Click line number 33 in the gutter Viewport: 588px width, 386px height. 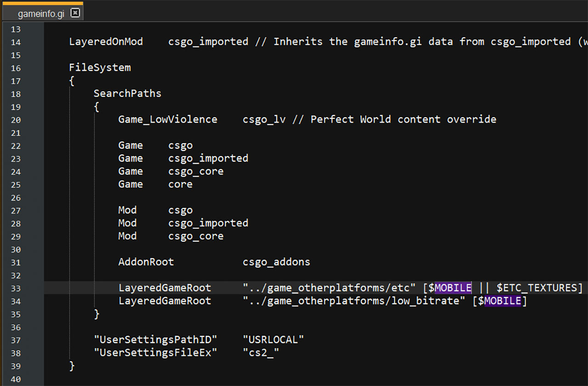point(16,288)
